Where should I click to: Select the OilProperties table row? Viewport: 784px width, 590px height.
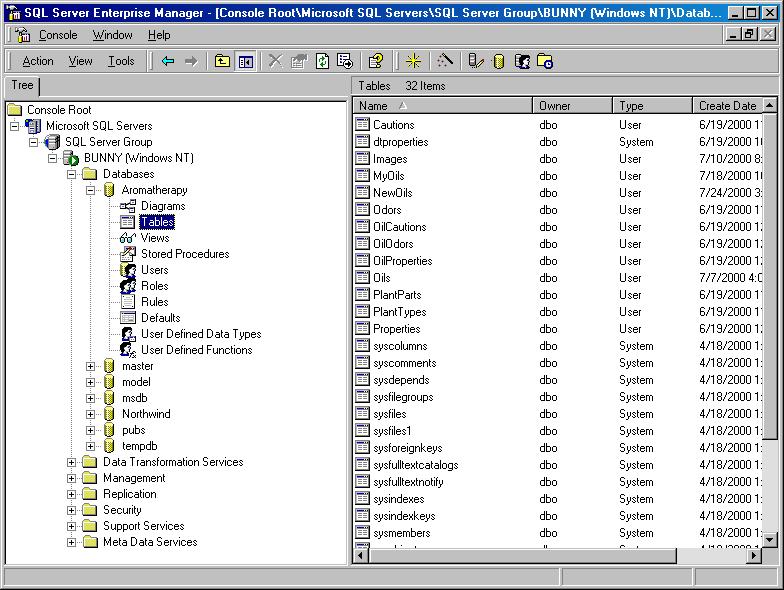(x=402, y=261)
